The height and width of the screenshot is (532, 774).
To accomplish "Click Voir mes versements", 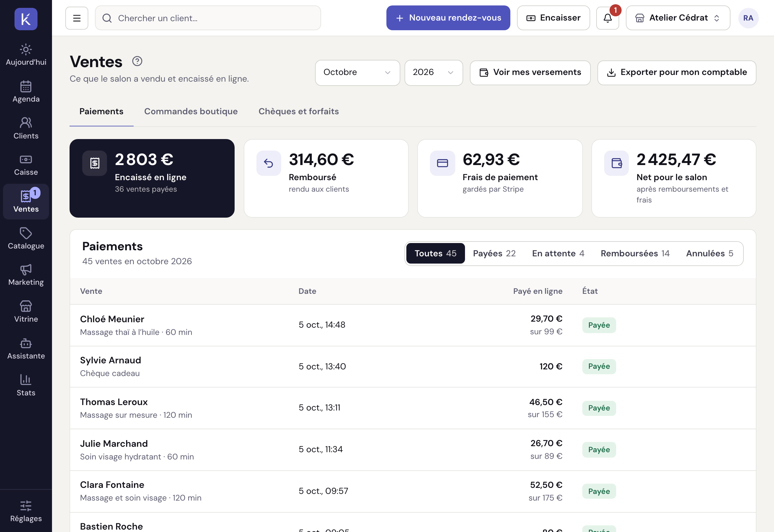I will click(530, 72).
